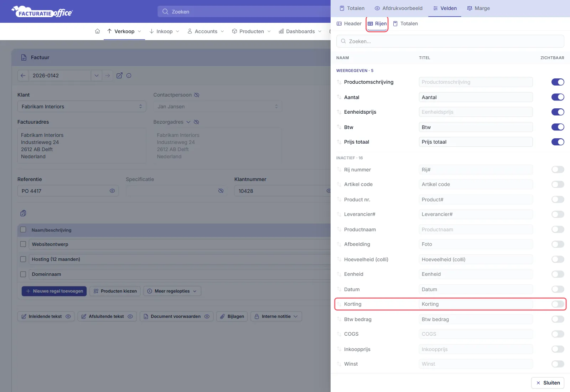Expand the Meer regelopties dropdown
Screen dimensions: 570x392
(x=172, y=291)
